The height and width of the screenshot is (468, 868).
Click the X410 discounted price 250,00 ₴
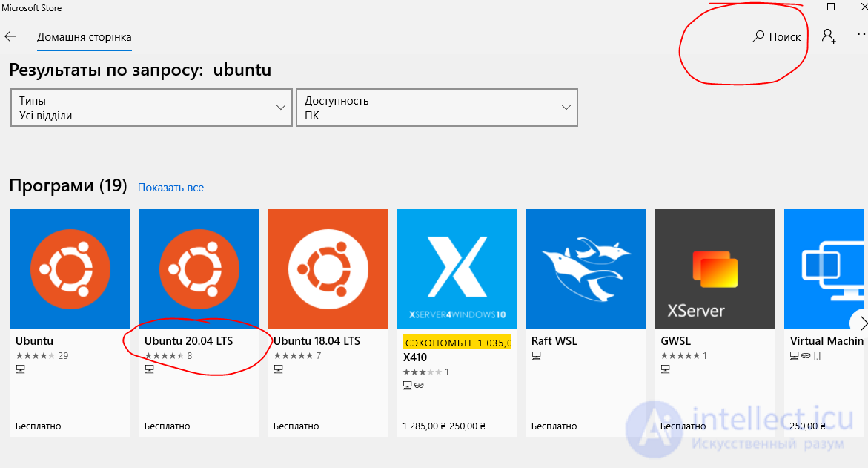coord(467,426)
